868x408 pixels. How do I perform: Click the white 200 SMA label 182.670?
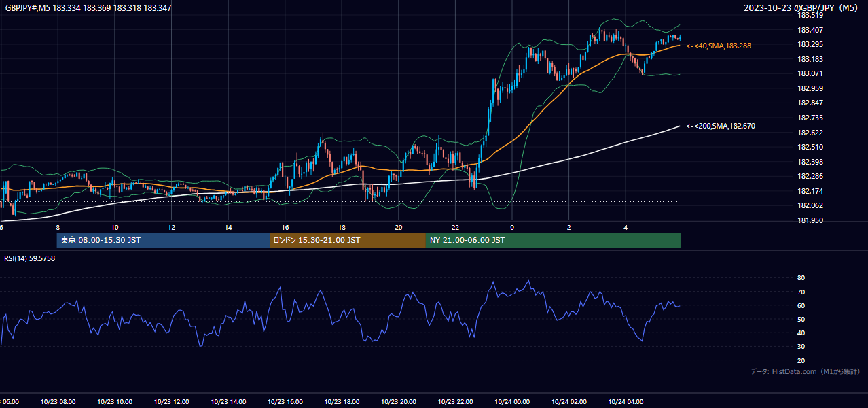point(721,126)
